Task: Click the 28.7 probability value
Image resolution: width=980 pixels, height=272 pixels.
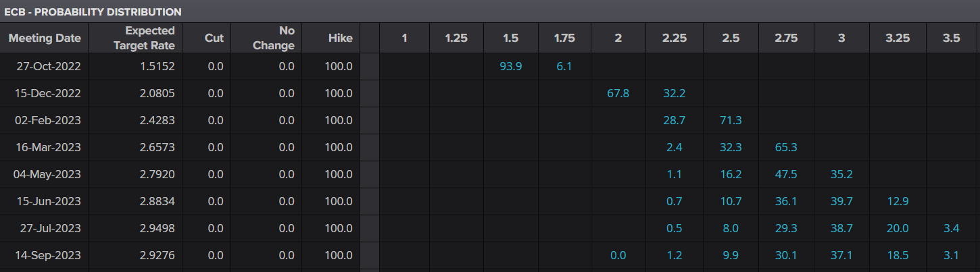Action: coord(674,120)
